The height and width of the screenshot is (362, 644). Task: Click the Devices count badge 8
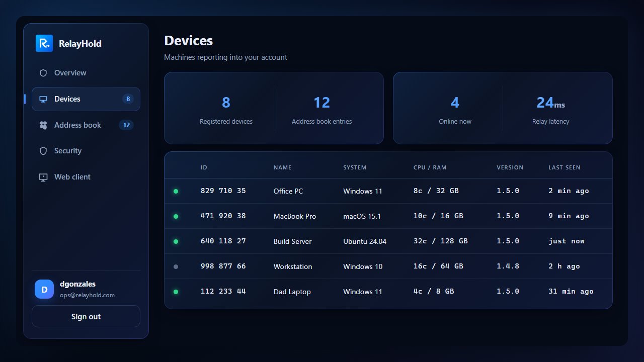pos(128,99)
